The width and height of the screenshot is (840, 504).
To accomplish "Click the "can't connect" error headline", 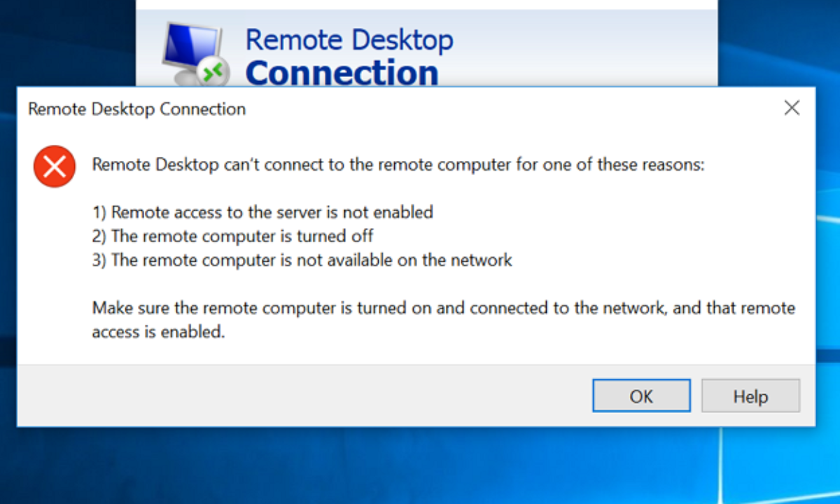I will [x=398, y=166].
